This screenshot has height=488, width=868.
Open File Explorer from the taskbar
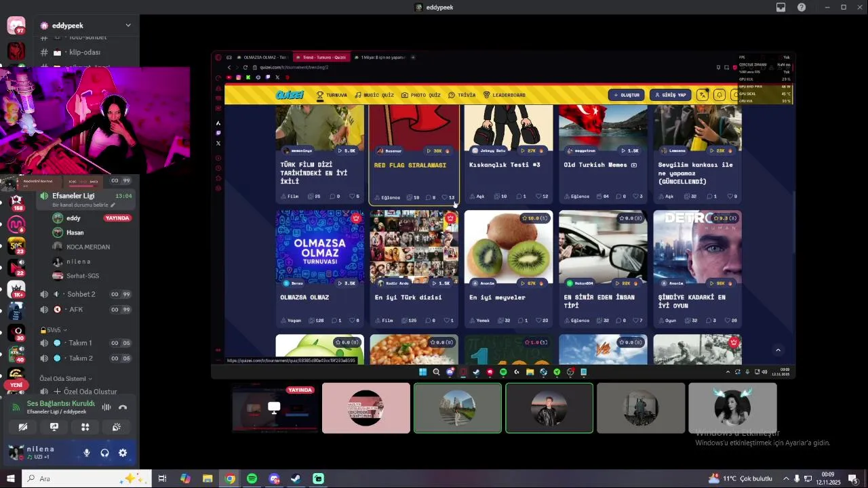click(x=208, y=479)
